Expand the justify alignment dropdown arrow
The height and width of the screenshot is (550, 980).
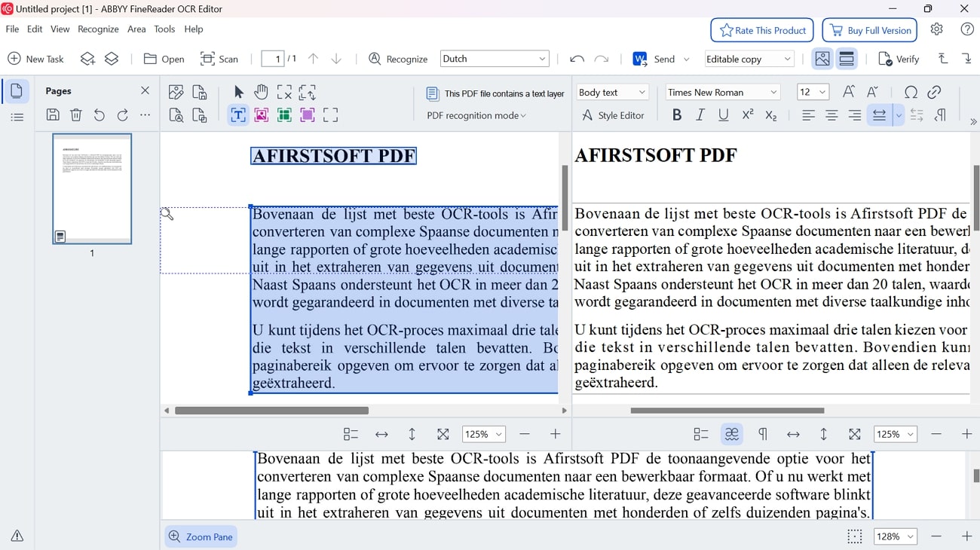(899, 115)
